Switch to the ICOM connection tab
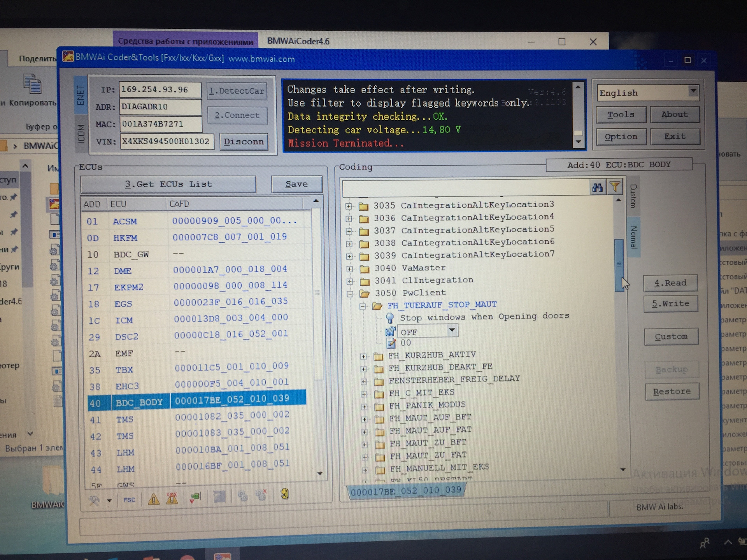The width and height of the screenshot is (747, 560). point(81,134)
